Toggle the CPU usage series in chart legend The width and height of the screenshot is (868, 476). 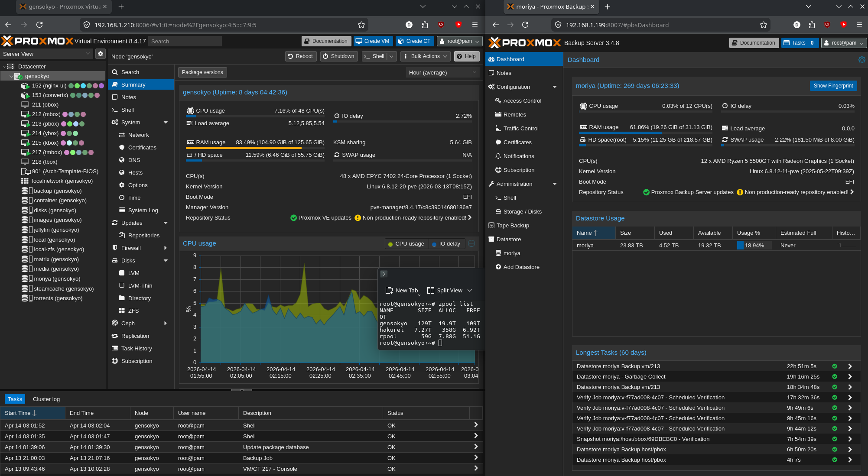tap(406, 244)
